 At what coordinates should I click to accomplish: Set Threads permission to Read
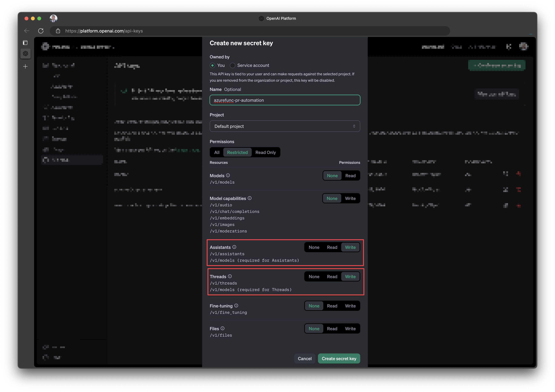(332, 277)
